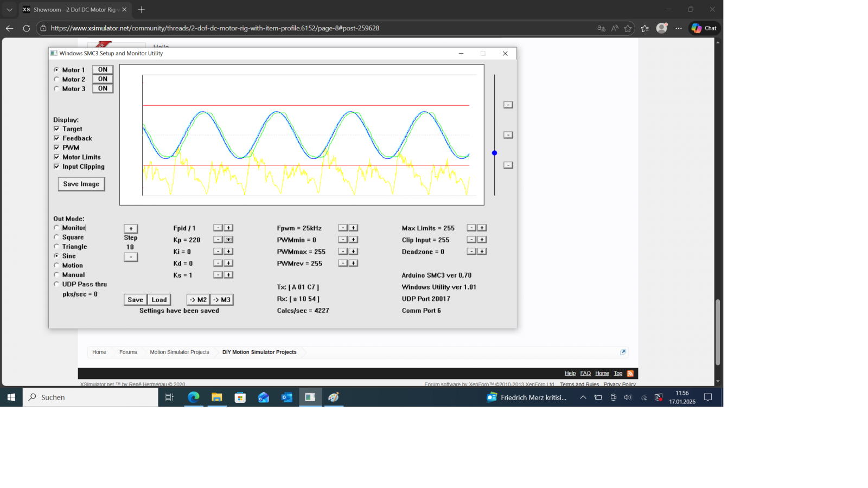Open File Explorer from the taskbar

pos(216,397)
